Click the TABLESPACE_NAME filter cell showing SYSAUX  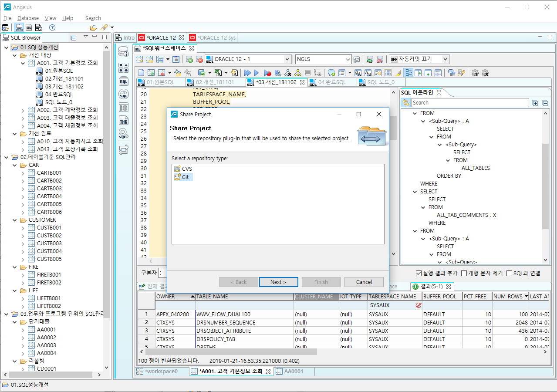click(394, 305)
